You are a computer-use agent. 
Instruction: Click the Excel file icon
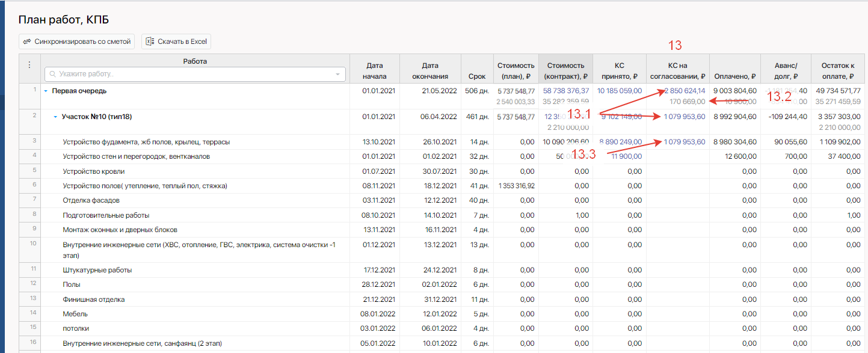click(150, 41)
